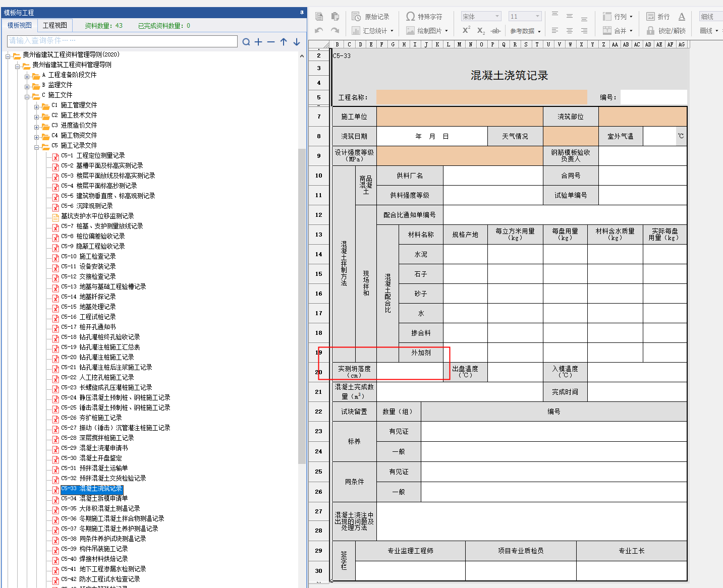Click 折行 wrap text button
The height and width of the screenshot is (588, 723).
pos(658,17)
